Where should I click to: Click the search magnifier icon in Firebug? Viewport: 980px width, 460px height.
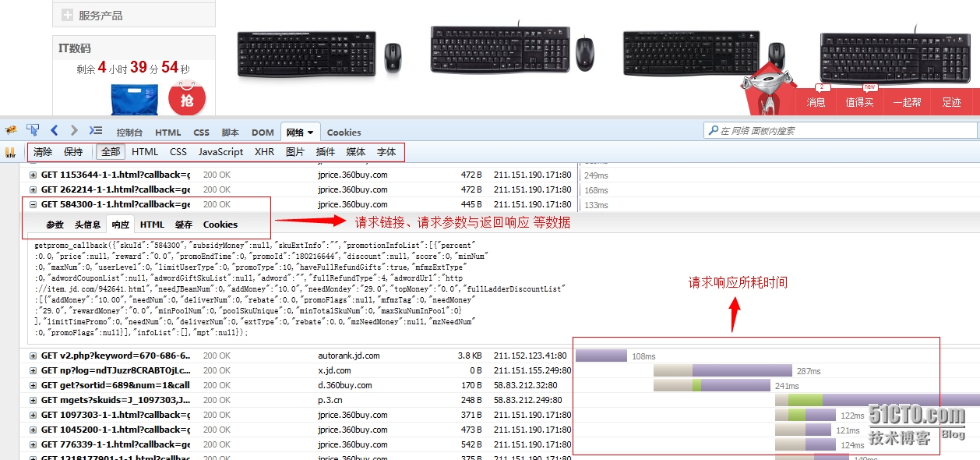pos(713,131)
